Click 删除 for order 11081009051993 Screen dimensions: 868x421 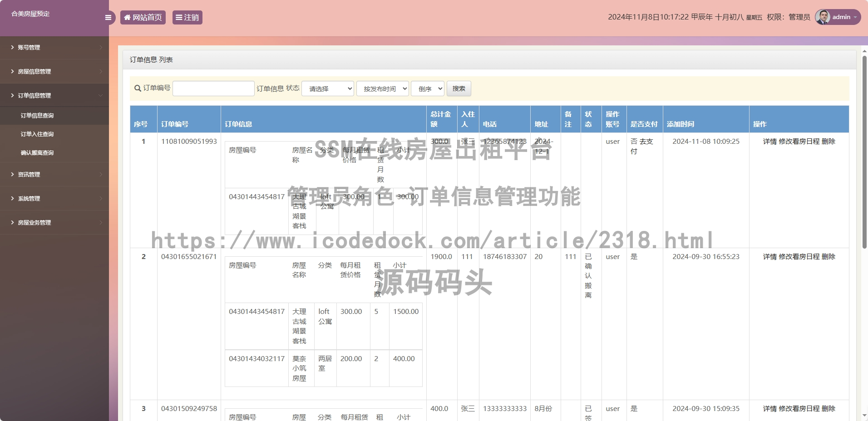point(829,142)
